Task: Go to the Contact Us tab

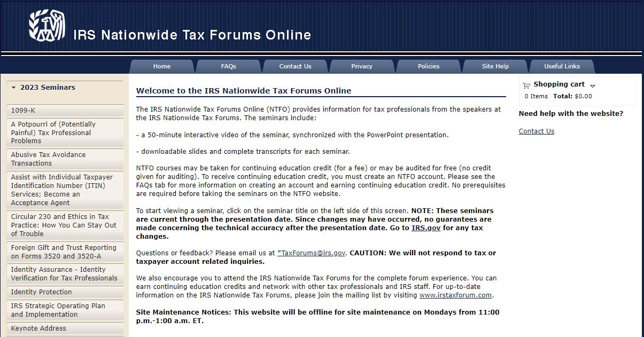Action: 295,66
